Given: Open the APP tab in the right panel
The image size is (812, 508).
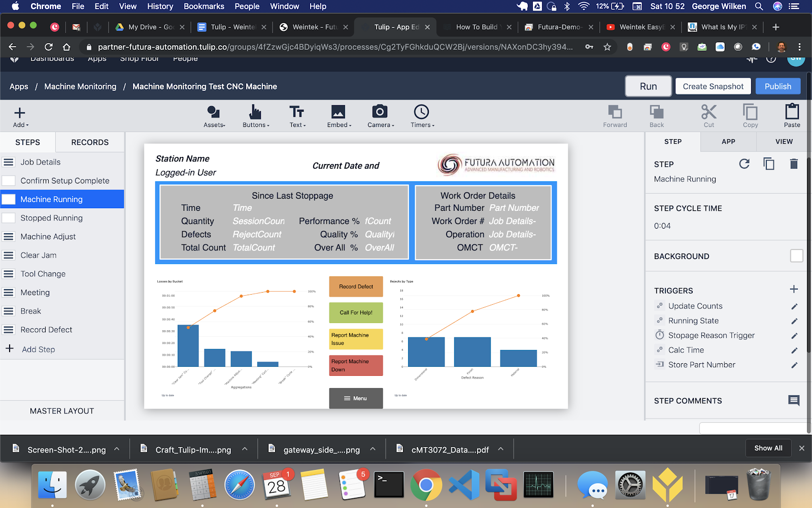Looking at the screenshot, I should pyautogui.click(x=728, y=142).
